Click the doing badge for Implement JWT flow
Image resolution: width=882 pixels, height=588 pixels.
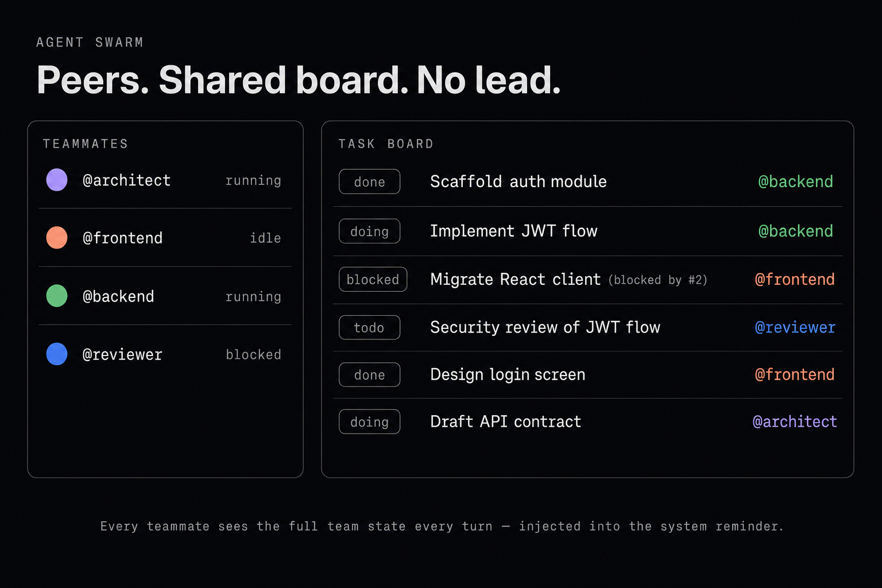(369, 231)
